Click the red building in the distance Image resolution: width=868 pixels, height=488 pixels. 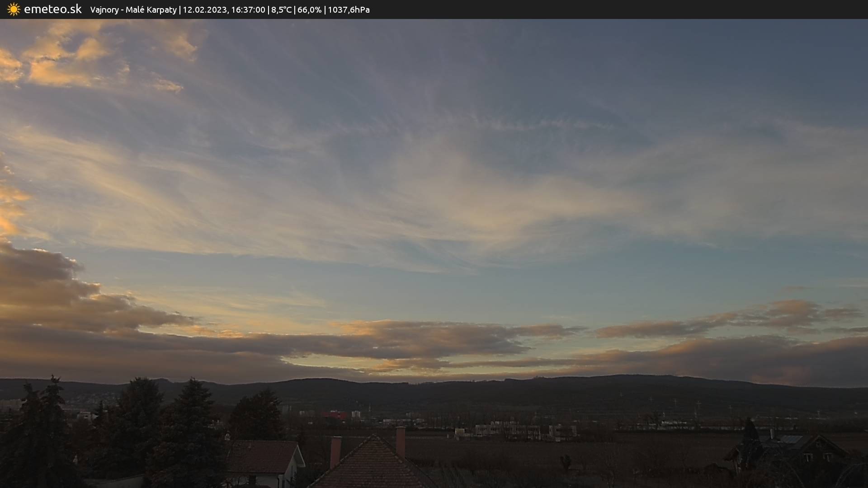[x=335, y=415]
